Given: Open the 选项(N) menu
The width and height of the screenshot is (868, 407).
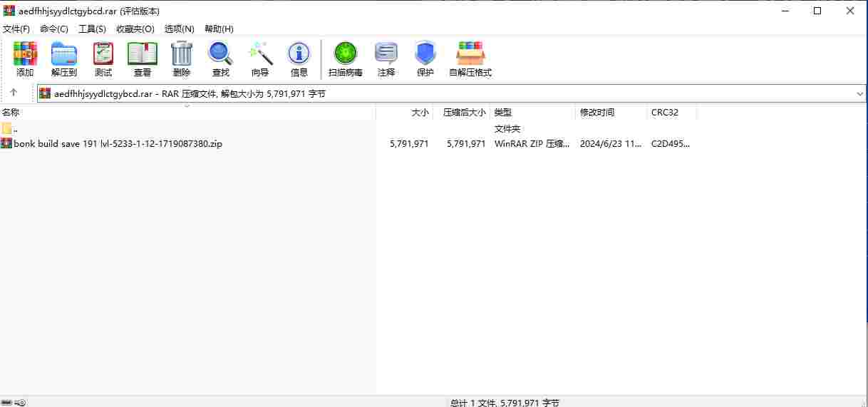Looking at the screenshot, I should (x=180, y=29).
